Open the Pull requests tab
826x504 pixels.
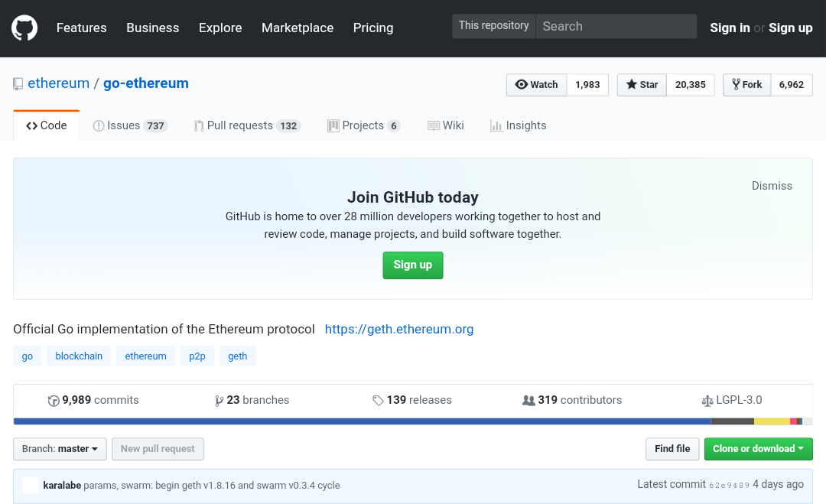click(247, 126)
